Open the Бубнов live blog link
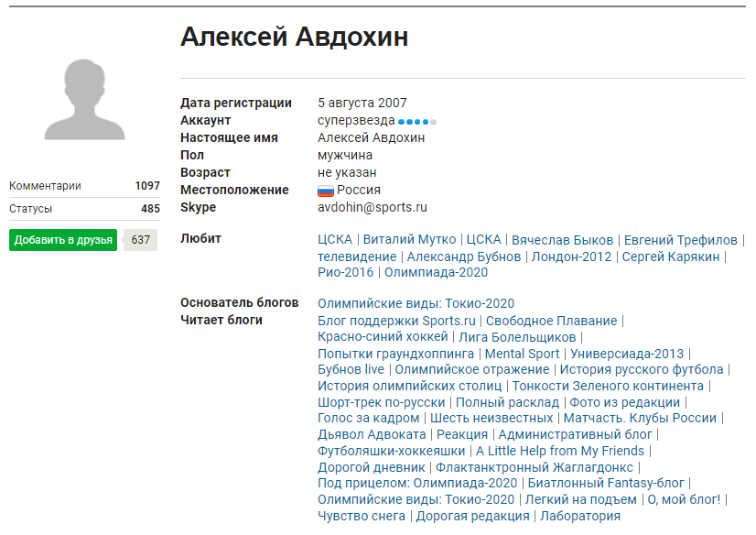 coord(351,369)
